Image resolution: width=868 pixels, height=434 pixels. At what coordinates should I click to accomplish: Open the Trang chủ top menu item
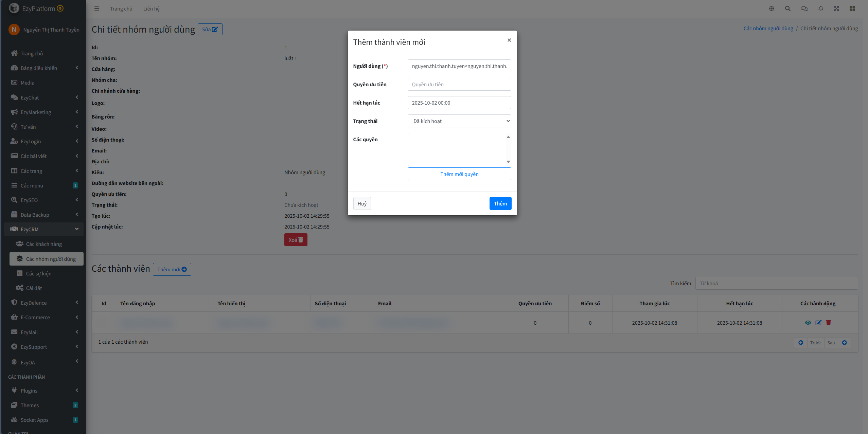click(x=121, y=8)
